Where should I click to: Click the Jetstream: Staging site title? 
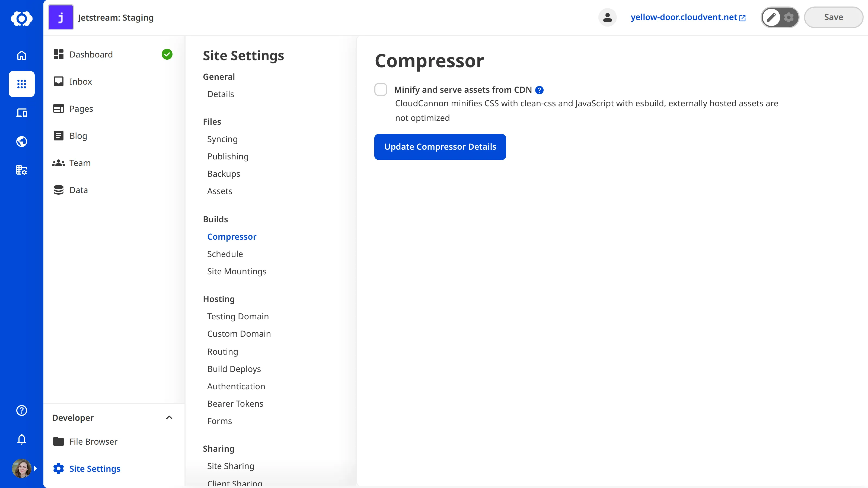click(x=116, y=18)
